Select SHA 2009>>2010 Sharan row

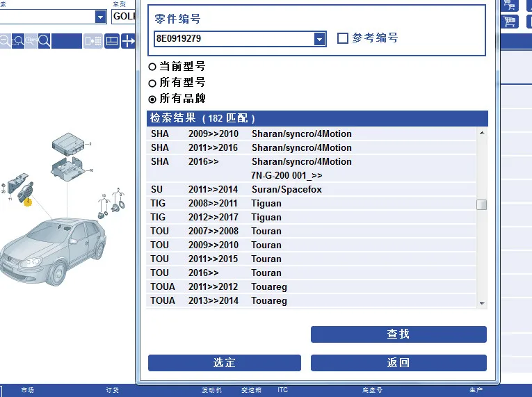[x=311, y=133]
